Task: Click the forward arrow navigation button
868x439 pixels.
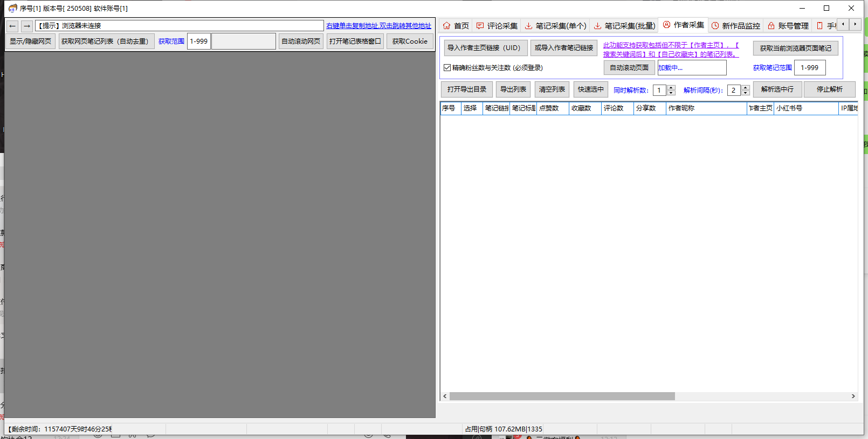Action: 26,26
